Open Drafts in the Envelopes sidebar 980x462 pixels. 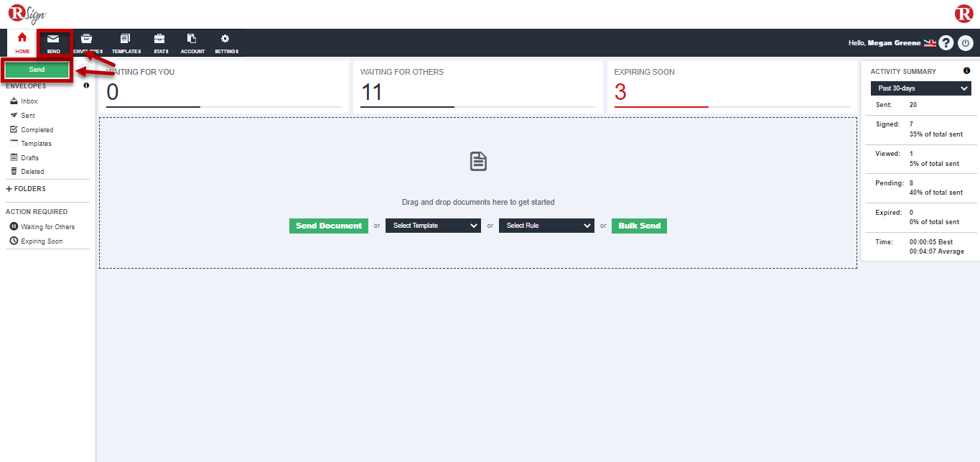click(29, 157)
